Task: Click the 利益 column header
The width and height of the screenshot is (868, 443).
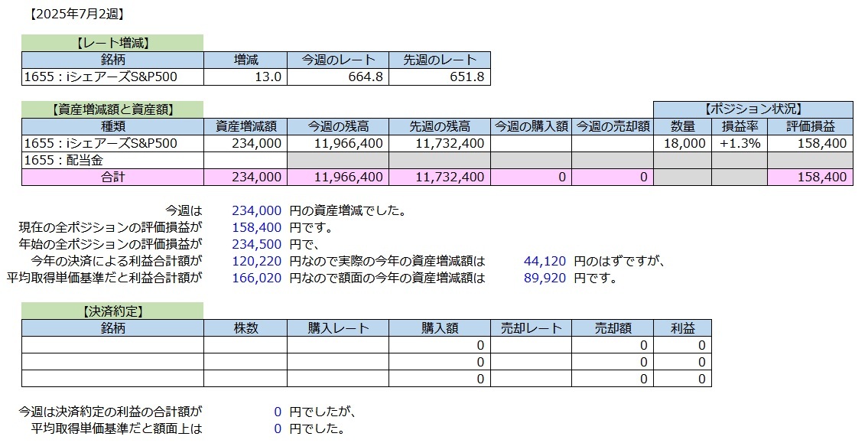Action: [x=682, y=328]
